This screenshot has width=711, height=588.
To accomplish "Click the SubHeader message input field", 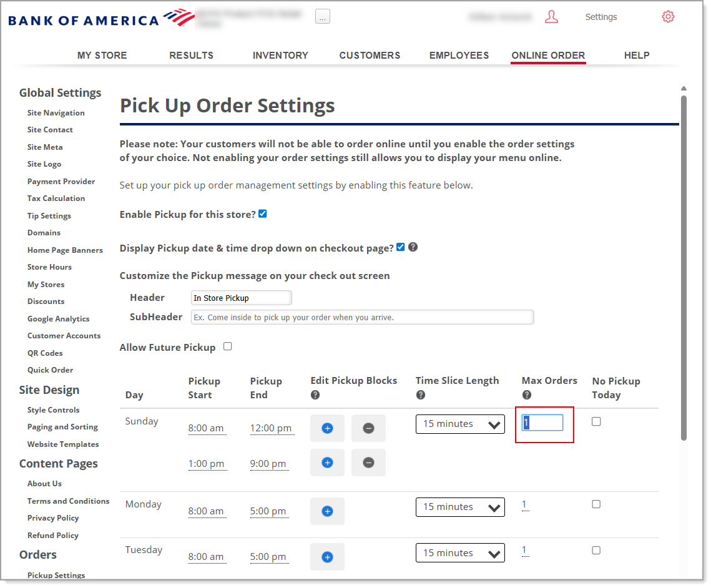I will tap(362, 317).
